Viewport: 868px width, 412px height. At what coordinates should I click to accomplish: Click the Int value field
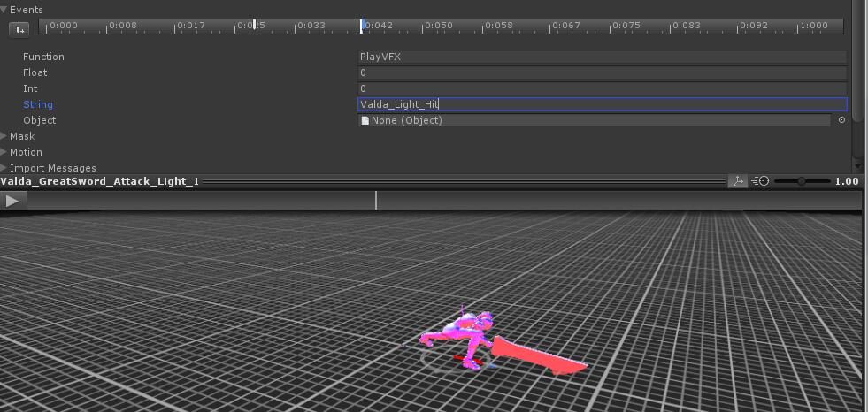coord(603,88)
